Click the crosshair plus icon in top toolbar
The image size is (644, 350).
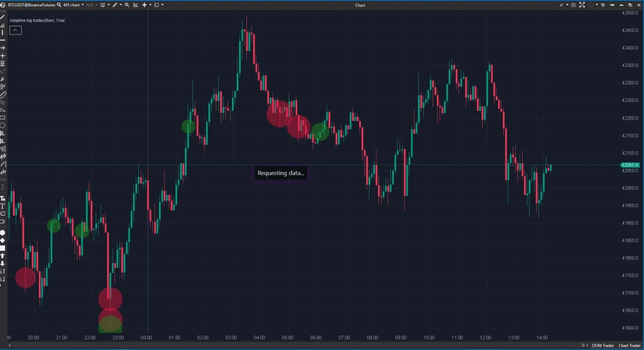pyautogui.click(x=144, y=5)
